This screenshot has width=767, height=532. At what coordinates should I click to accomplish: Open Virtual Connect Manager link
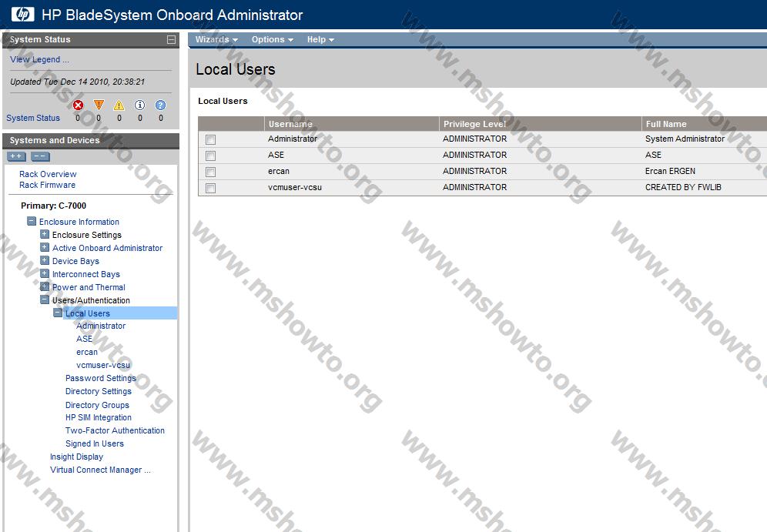(100, 470)
